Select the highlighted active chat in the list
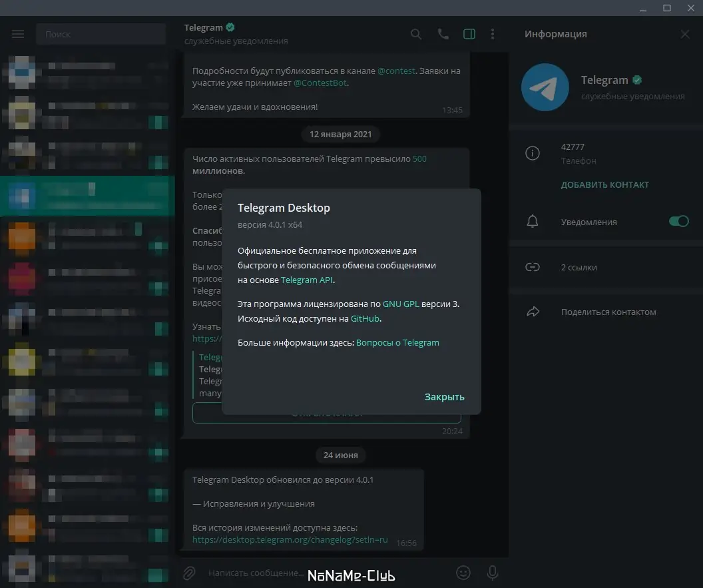The width and height of the screenshot is (703, 588). (87, 196)
